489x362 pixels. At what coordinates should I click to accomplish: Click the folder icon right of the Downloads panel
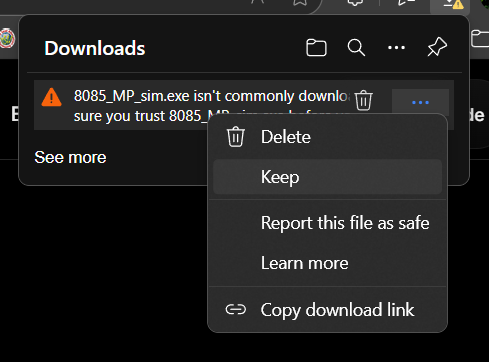point(480,39)
